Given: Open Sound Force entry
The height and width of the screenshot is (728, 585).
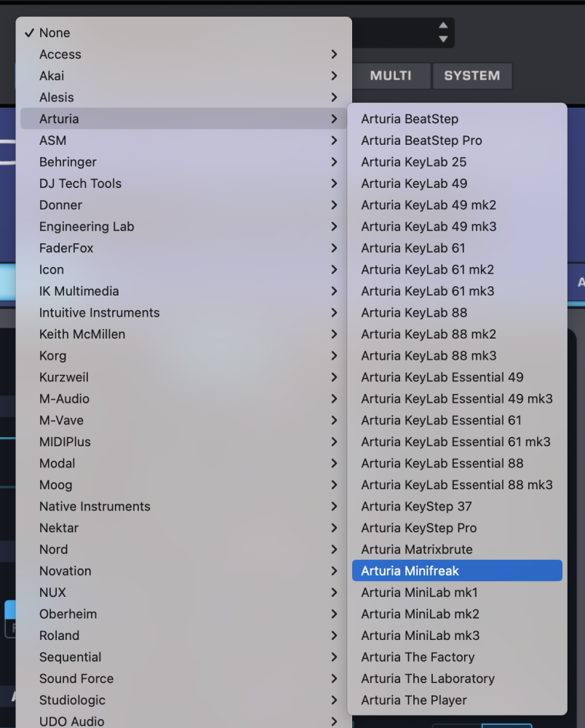Looking at the screenshot, I should pyautogui.click(x=183, y=678).
